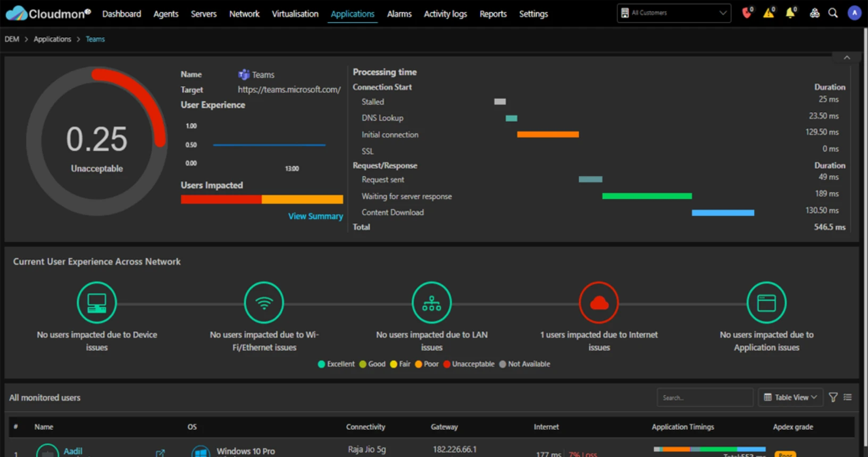Click the 546.5 ms total duration

pyautogui.click(x=830, y=227)
